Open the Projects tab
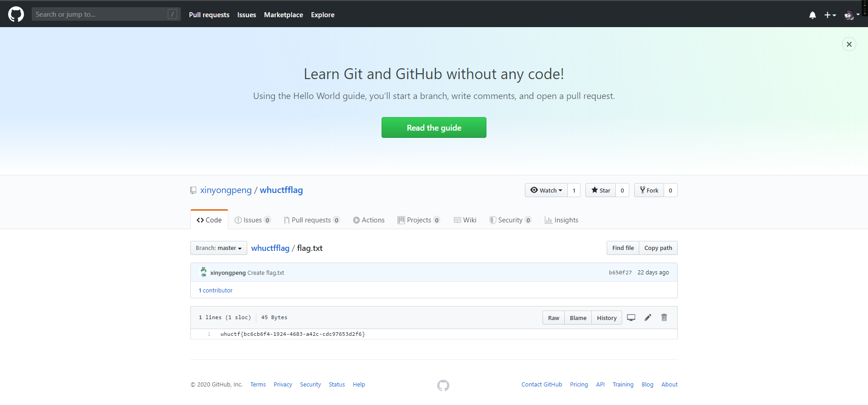 point(419,220)
